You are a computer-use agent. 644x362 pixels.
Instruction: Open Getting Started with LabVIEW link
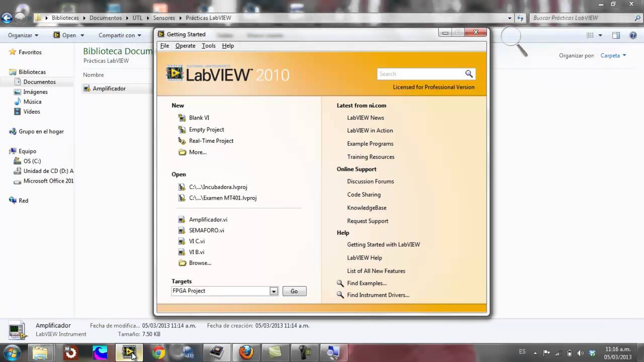383,245
